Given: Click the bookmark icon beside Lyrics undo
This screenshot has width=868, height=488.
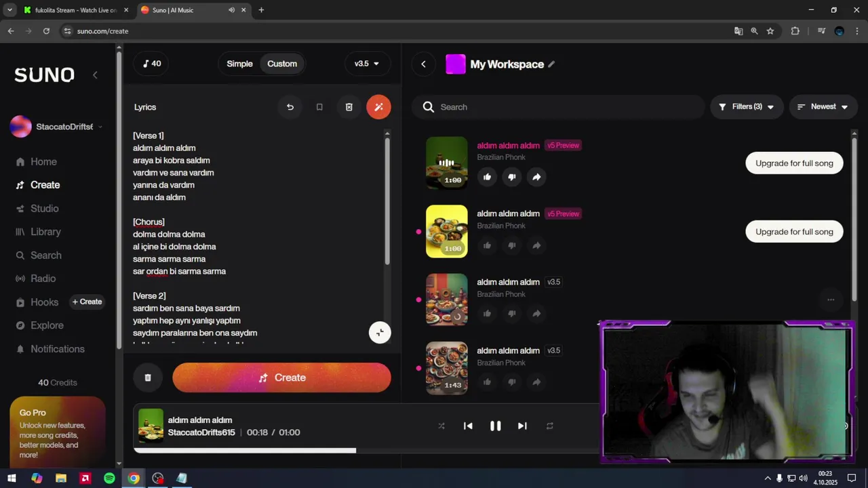Looking at the screenshot, I should click(319, 107).
